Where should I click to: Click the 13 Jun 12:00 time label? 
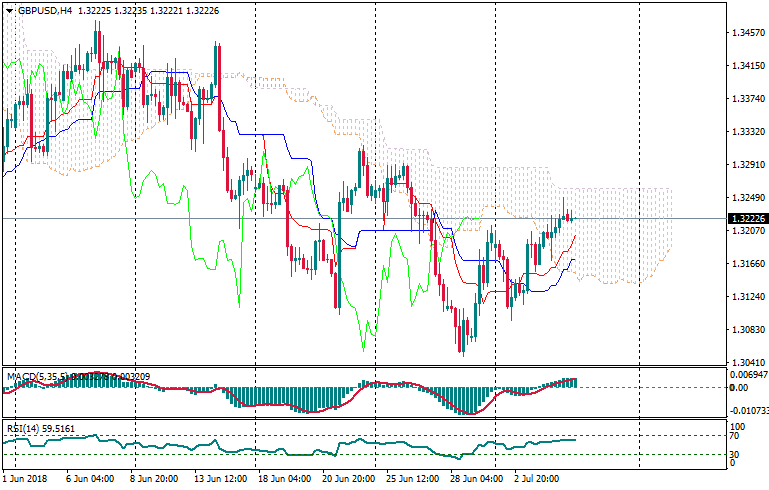pyautogui.click(x=222, y=479)
